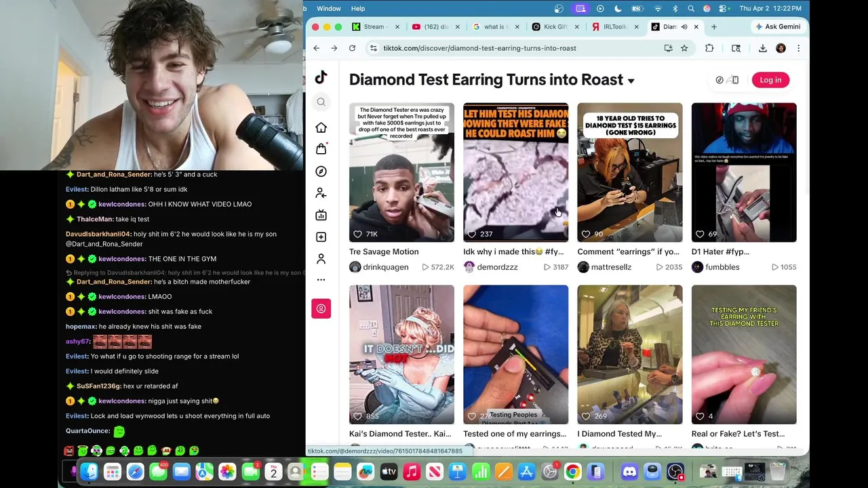
Task: Open the TikTok logo home link
Action: coord(321,77)
